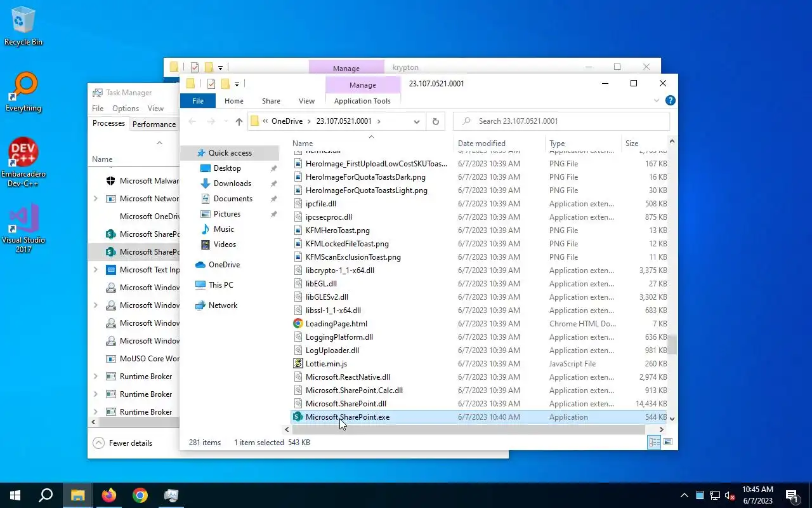Sort files by Type column
812x508 pixels.
(584, 144)
